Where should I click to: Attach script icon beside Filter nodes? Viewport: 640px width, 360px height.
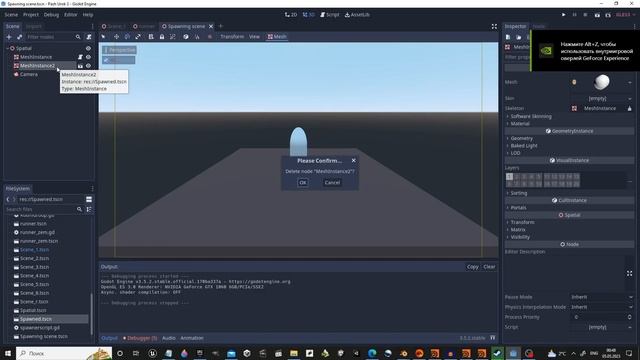point(89,37)
